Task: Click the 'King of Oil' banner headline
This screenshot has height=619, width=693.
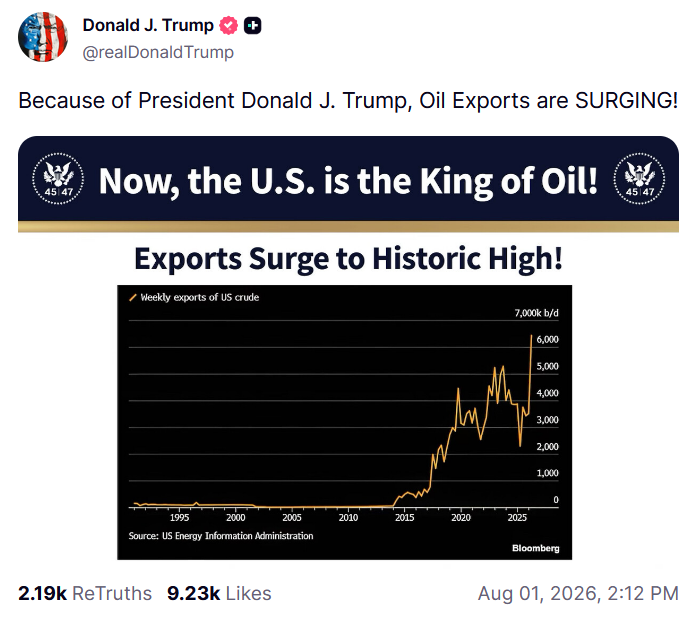Action: pos(348,181)
